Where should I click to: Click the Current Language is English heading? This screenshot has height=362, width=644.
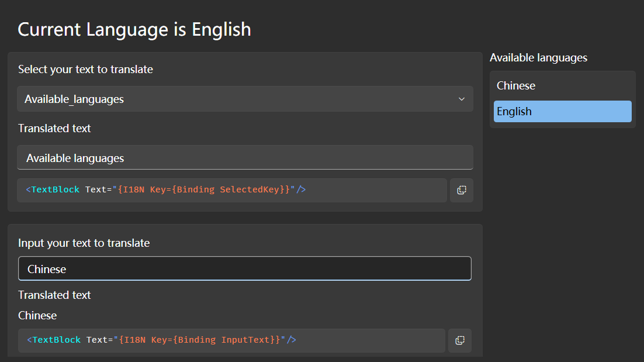134,29
